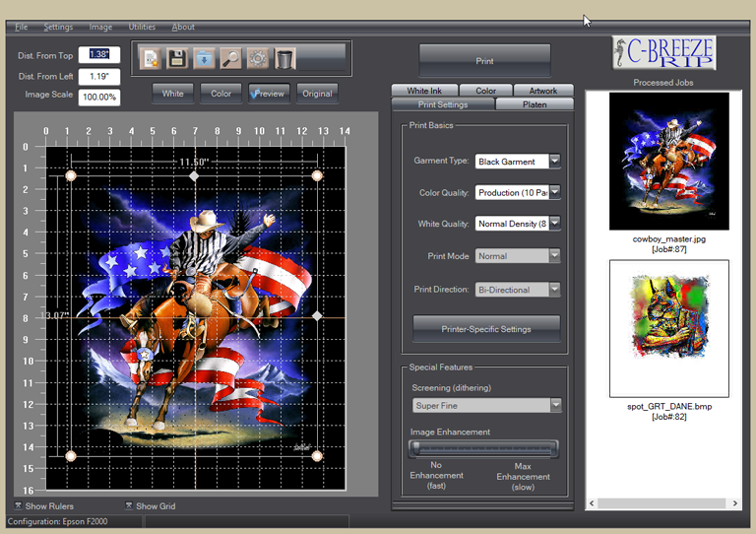Open the File menu
Viewport: 756px width, 534px height.
(x=22, y=27)
